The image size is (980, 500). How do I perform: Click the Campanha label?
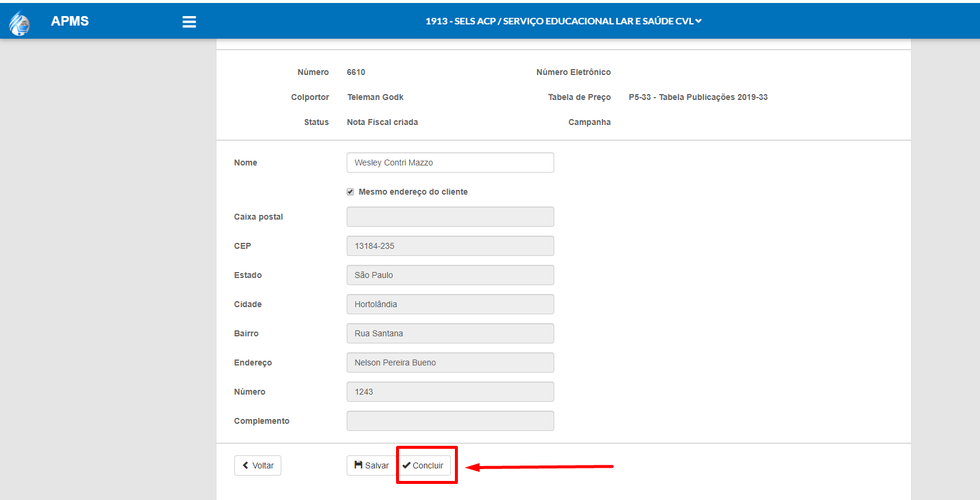click(x=589, y=122)
